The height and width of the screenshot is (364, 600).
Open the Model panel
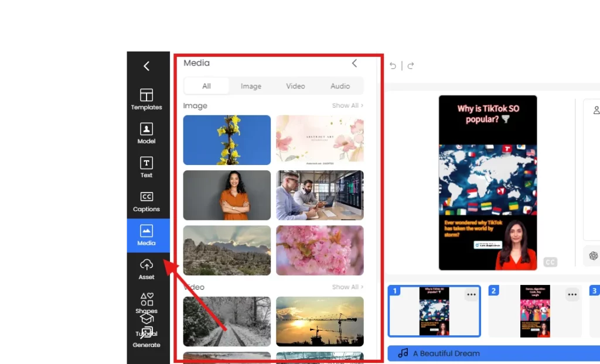pos(146,133)
